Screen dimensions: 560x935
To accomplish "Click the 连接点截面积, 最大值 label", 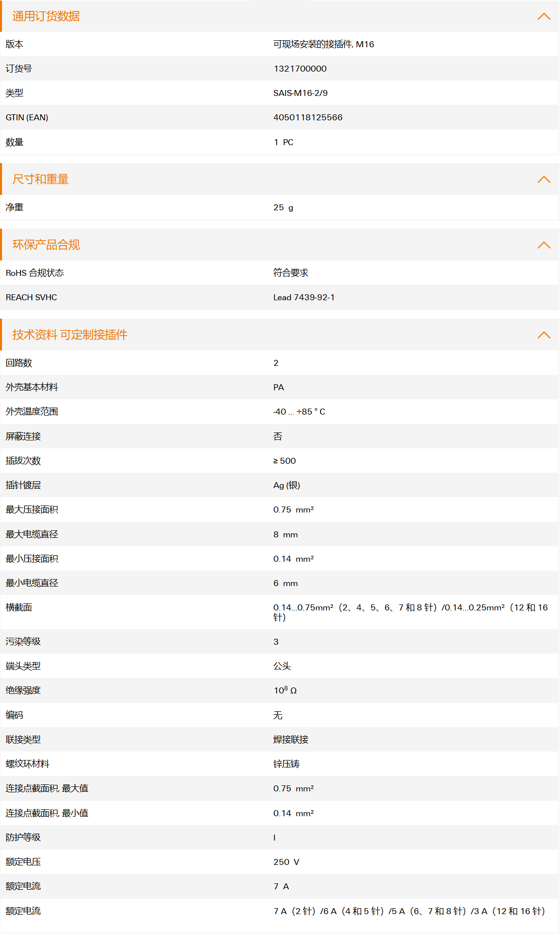I will tap(47, 788).
